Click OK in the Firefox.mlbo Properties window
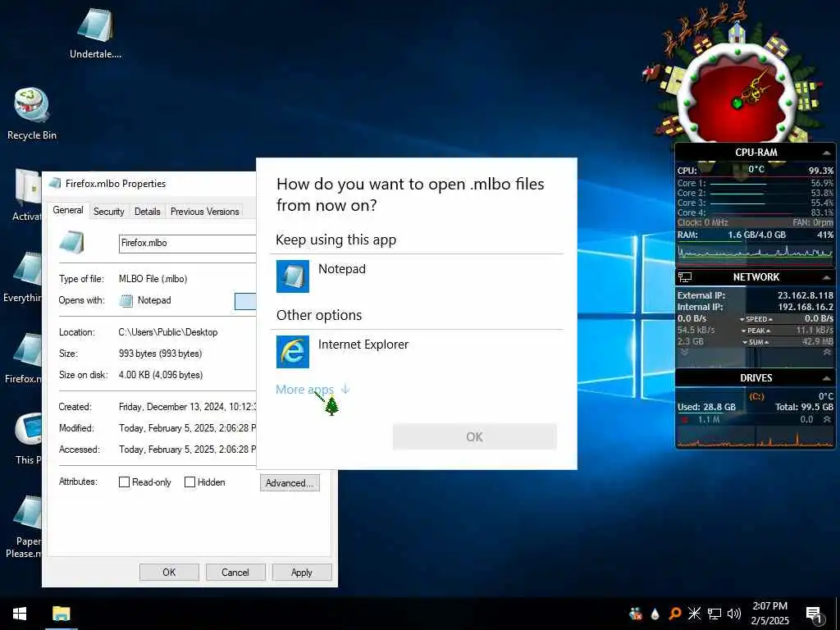The height and width of the screenshot is (630, 840). (x=169, y=572)
